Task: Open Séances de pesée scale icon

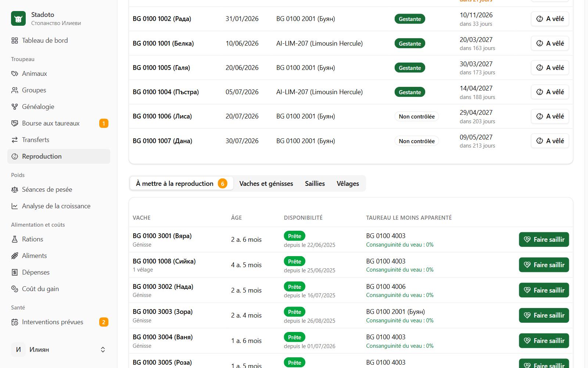Action: (x=15, y=190)
